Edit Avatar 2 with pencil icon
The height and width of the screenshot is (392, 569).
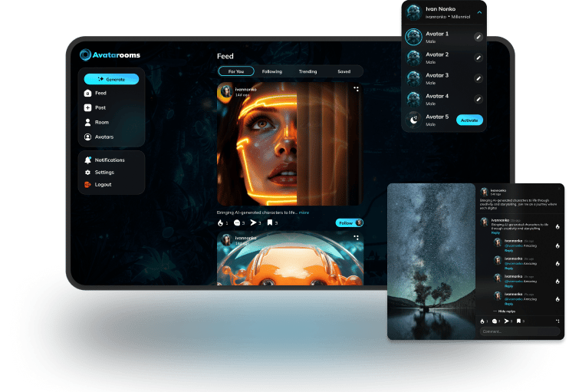479,58
